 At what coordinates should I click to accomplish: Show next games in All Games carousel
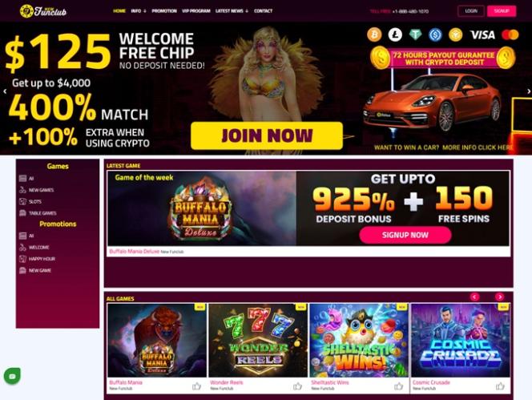[499, 297]
